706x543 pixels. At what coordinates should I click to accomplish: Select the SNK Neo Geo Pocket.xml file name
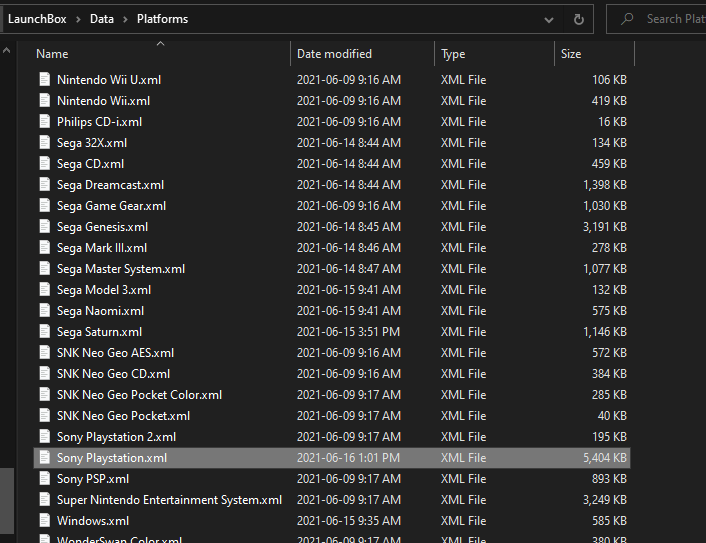pyautogui.click(x=123, y=416)
